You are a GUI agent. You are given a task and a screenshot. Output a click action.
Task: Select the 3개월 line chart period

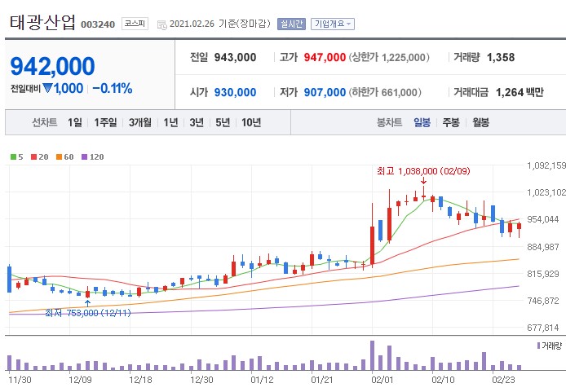[x=140, y=122]
